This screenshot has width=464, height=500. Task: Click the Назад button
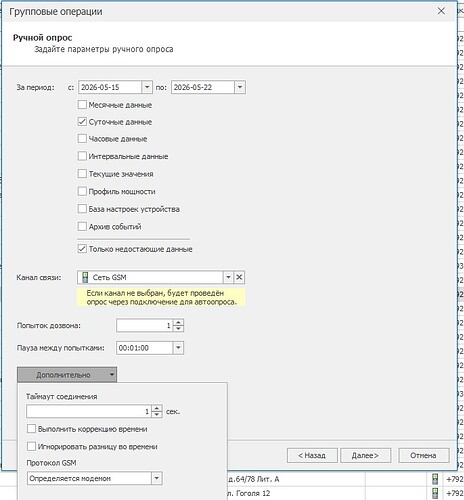pos(312,455)
